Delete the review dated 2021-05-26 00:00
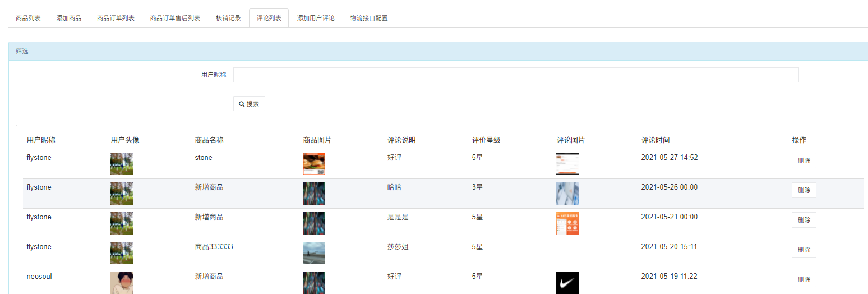This screenshot has width=868, height=294. point(804,190)
